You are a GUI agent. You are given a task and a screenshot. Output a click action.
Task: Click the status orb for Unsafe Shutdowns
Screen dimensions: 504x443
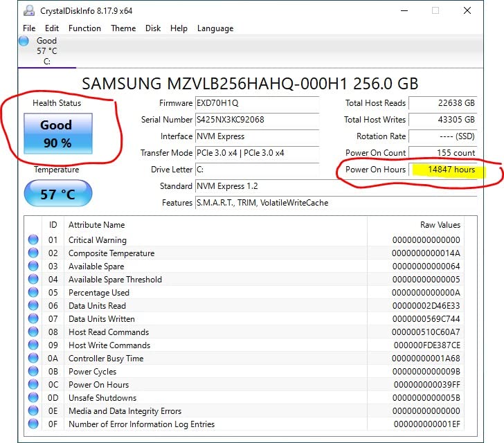click(33, 398)
